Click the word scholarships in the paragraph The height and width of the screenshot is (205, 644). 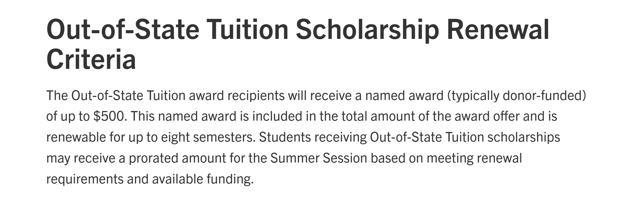pos(523,137)
